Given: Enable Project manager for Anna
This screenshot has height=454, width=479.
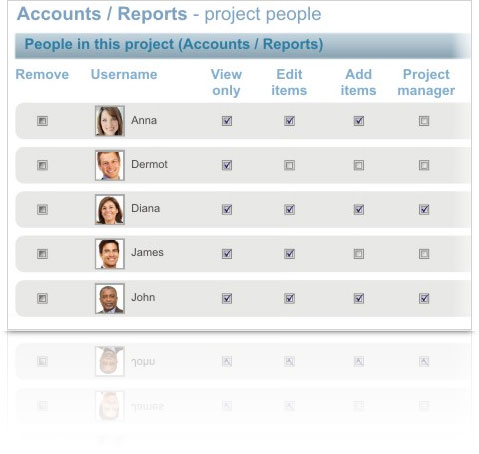Looking at the screenshot, I should tap(424, 121).
